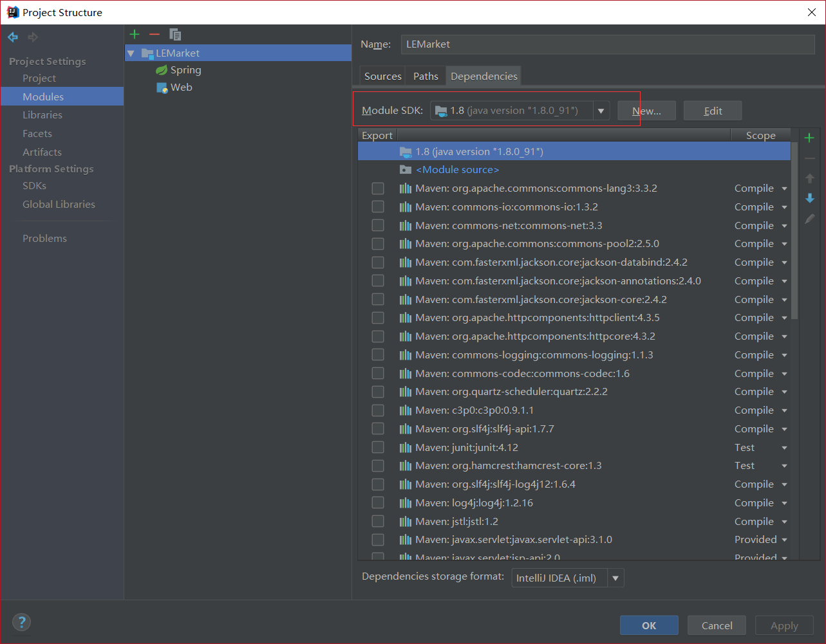The image size is (826, 644).
Task: Open scope dropdown for junit:junit:4.12
Action: point(784,448)
